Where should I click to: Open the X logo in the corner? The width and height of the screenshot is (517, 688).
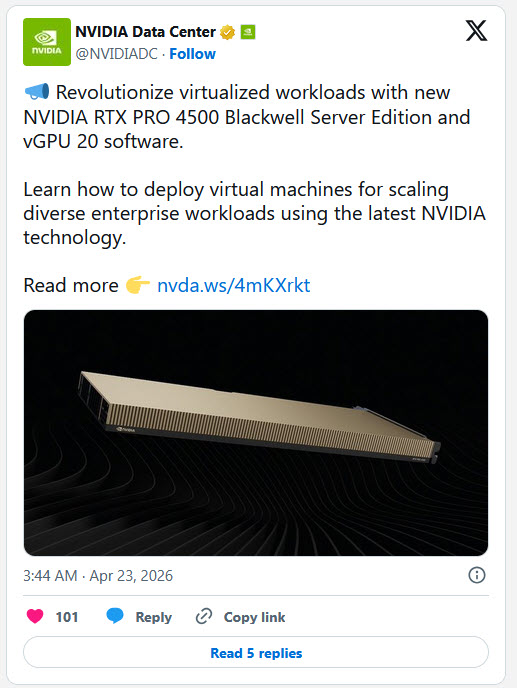[x=476, y=31]
